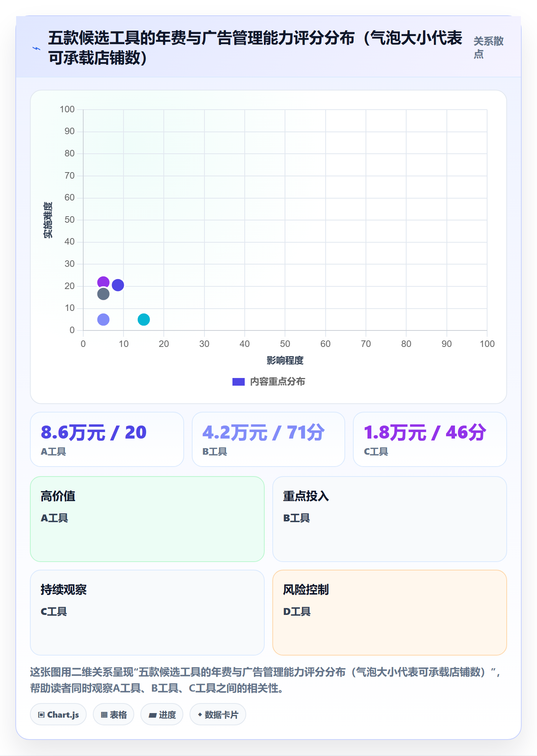This screenshot has height=756, width=537.
Task: Click the 数据卡片 tag chip
Action: pos(218,715)
